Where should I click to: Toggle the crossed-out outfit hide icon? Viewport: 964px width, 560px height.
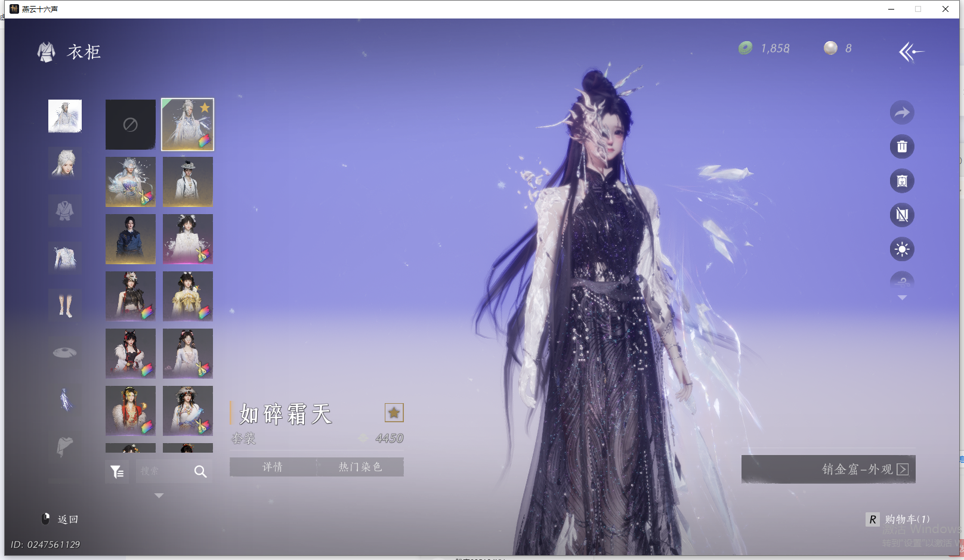[x=902, y=215]
